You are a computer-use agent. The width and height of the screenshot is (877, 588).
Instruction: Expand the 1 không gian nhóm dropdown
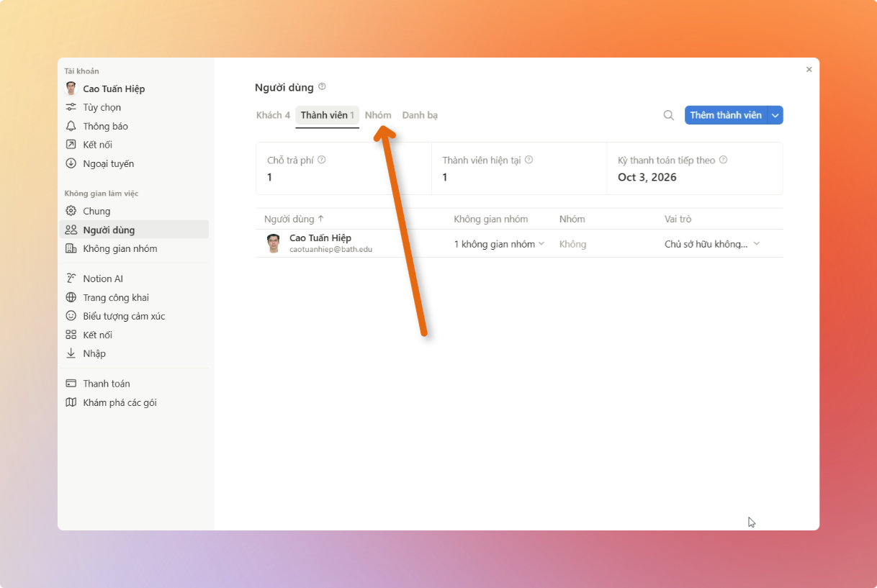click(499, 244)
